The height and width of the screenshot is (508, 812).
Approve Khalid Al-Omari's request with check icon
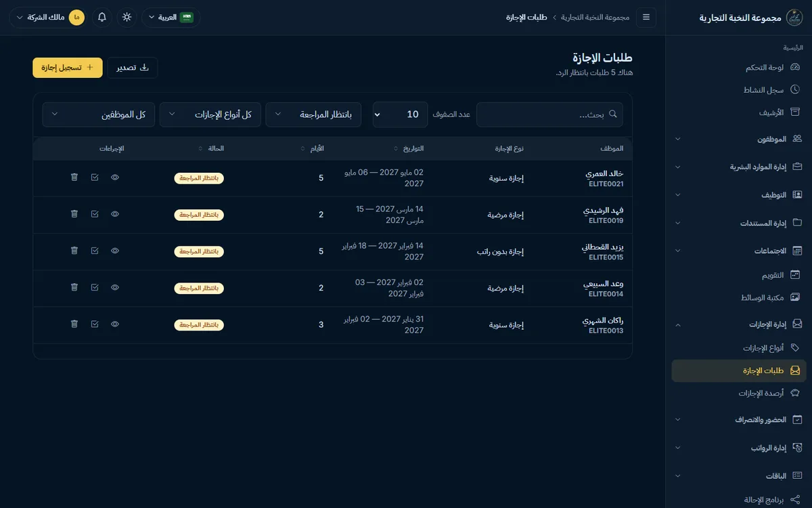pos(95,177)
